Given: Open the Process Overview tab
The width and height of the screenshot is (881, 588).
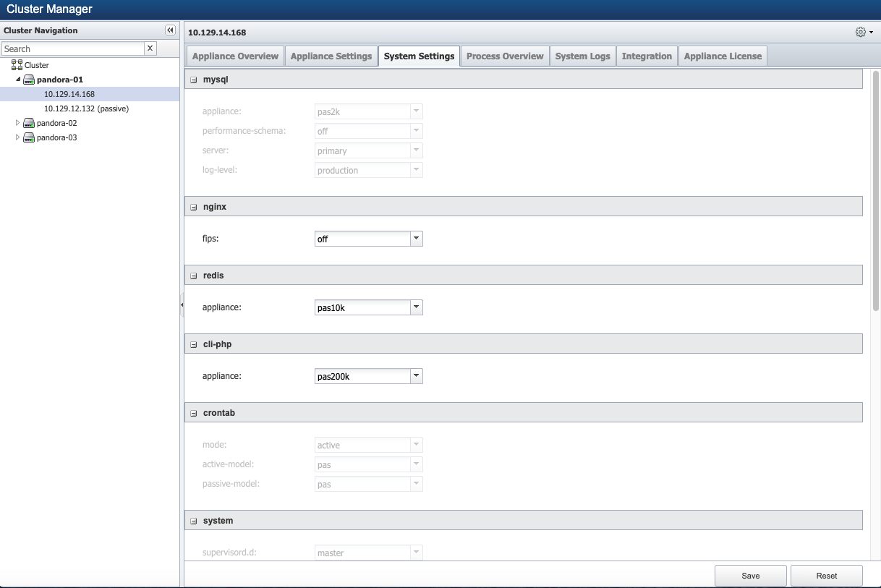Looking at the screenshot, I should point(505,56).
